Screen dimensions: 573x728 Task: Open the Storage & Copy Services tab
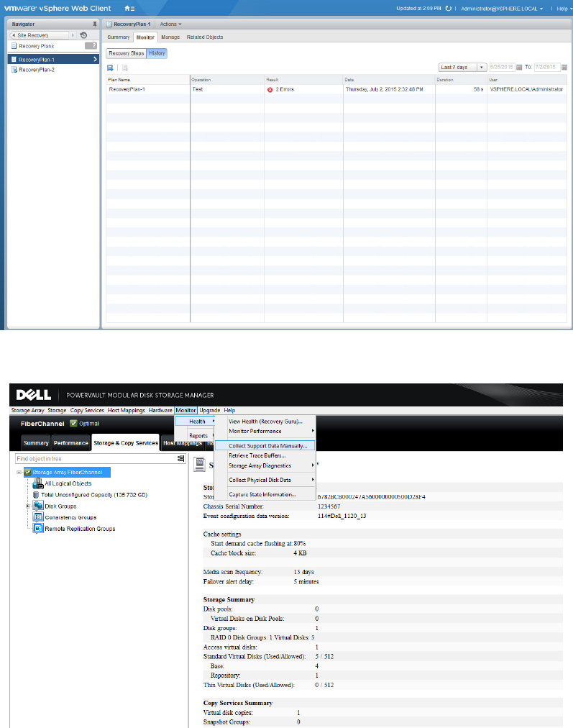pos(126,443)
